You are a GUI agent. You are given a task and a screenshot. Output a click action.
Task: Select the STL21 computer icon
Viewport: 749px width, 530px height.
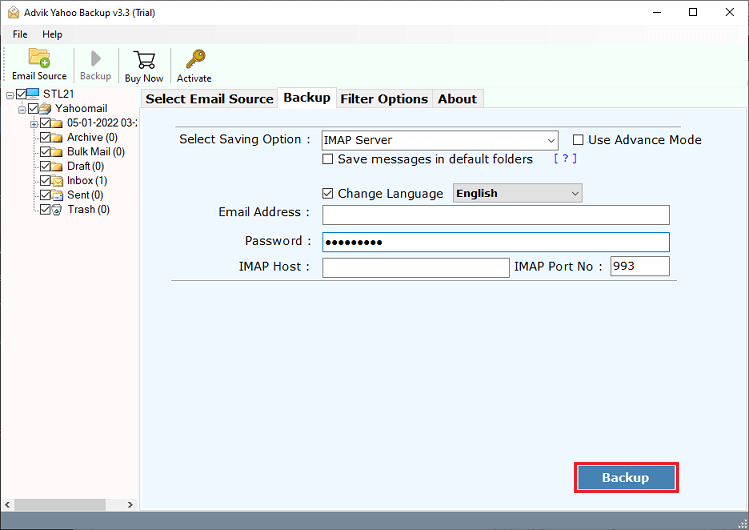click(x=33, y=94)
